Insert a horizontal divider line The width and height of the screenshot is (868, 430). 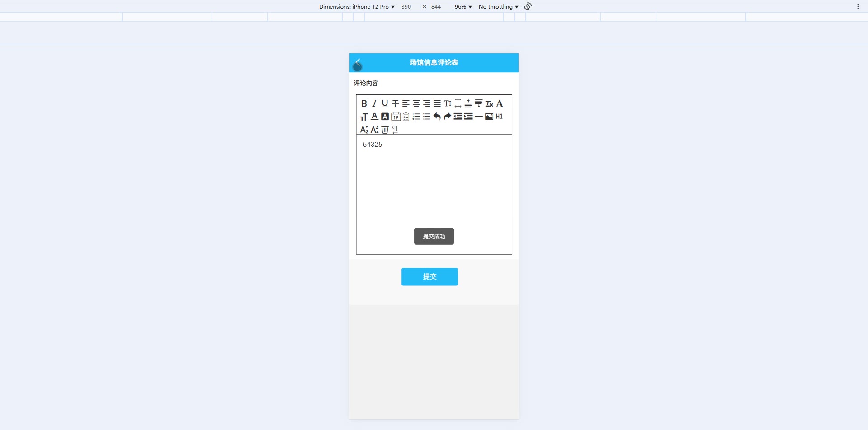coord(478,117)
